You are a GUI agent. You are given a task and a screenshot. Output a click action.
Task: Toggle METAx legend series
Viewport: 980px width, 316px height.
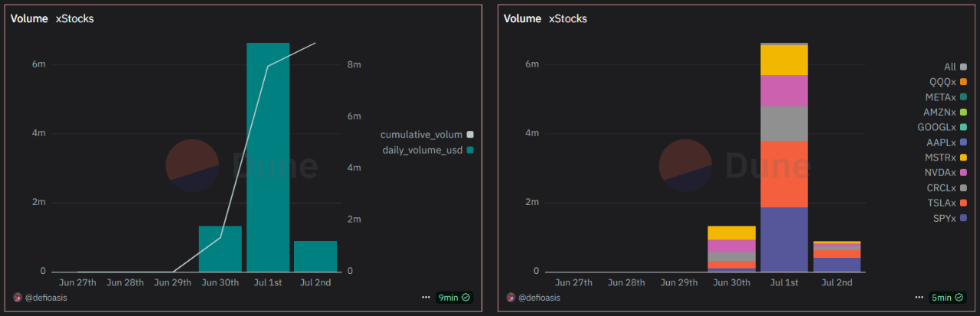coord(946,97)
